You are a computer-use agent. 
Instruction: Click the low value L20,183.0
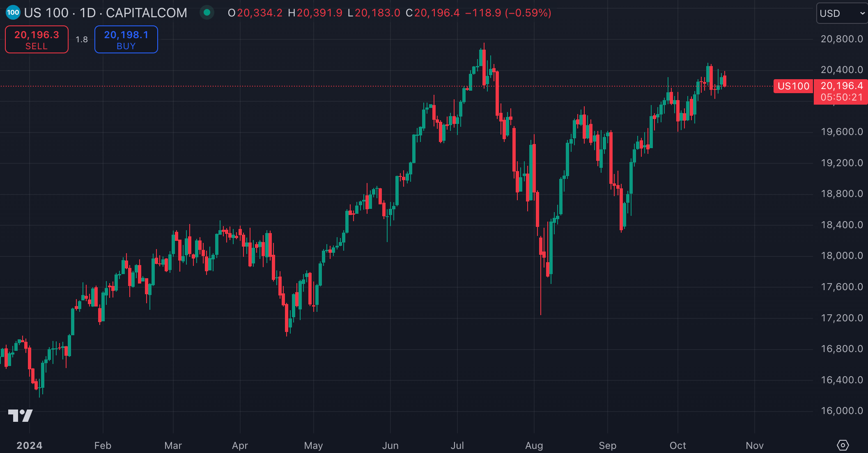[374, 13]
